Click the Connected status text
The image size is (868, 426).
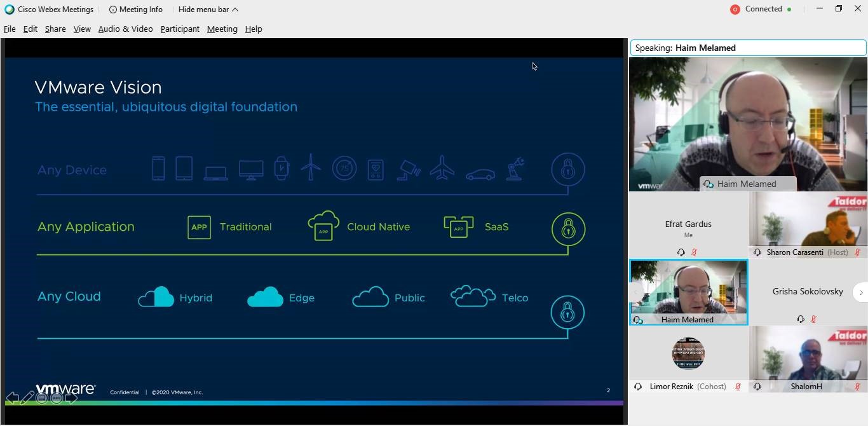[764, 9]
